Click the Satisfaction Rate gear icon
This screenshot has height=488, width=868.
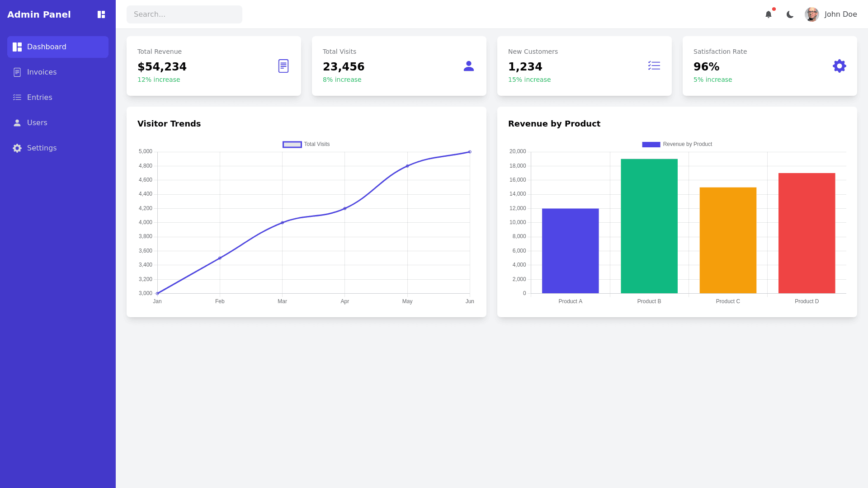(840, 66)
